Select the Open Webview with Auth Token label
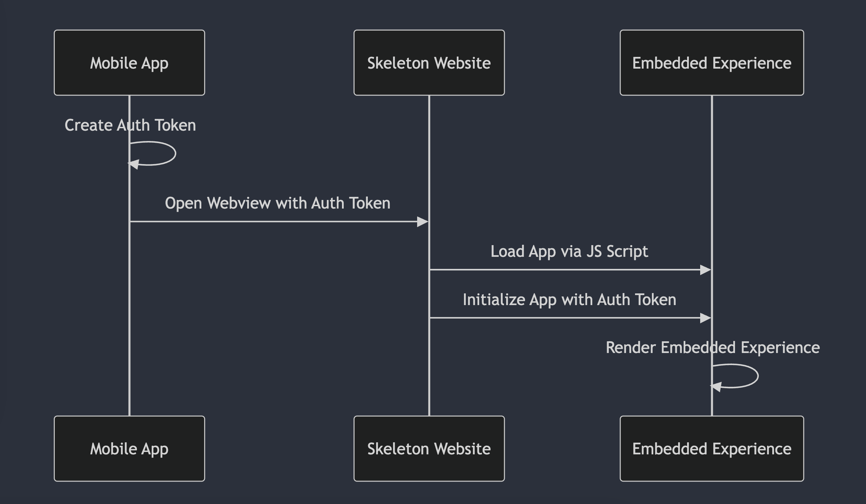Viewport: 866px width, 504px height. tap(278, 203)
